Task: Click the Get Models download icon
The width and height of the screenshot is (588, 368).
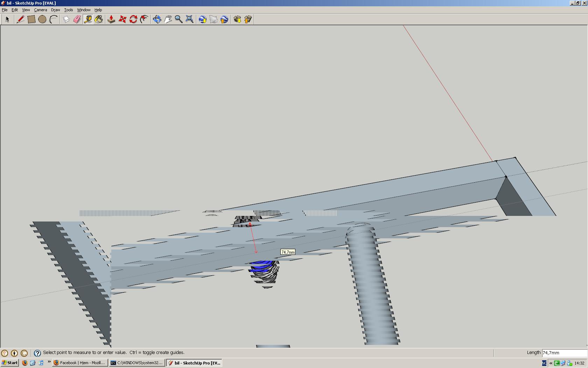Action: point(237,19)
